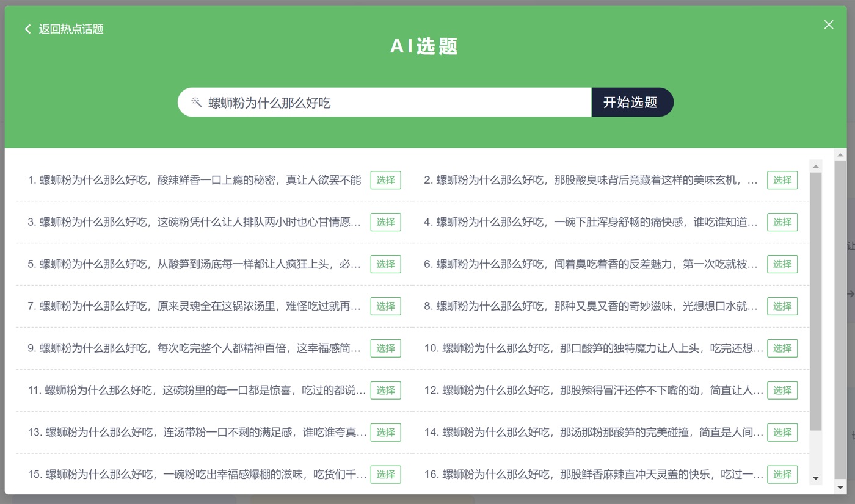
Task: Start generating with 开始选题 button
Action: pyautogui.click(x=632, y=103)
